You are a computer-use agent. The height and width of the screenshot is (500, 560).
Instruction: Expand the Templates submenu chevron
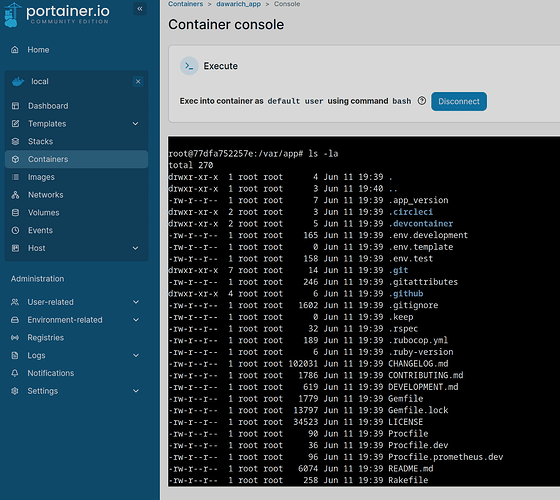click(x=135, y=124)
